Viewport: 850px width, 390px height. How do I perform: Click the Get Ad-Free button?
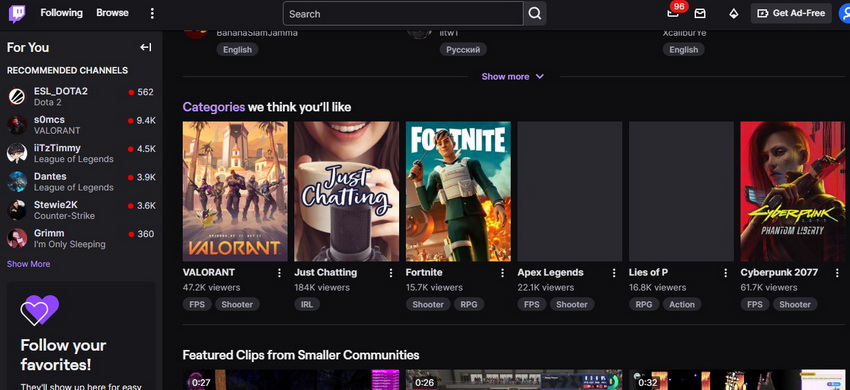(x=791, y=13)
